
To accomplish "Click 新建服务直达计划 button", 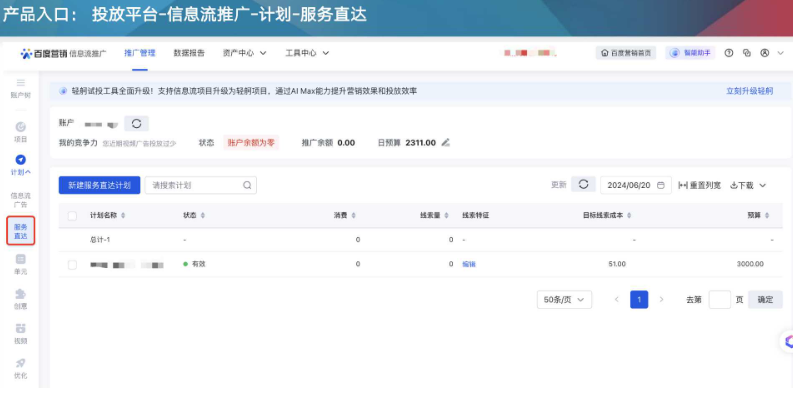I will (x=99, y=185).
